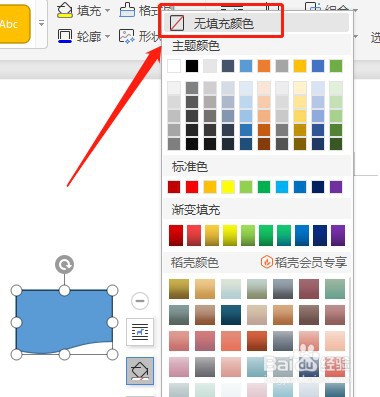Image resolution: width=380 pixels, height=397 pixels.
Task: Pick black theme color swatch
Action: coord(192,66)
